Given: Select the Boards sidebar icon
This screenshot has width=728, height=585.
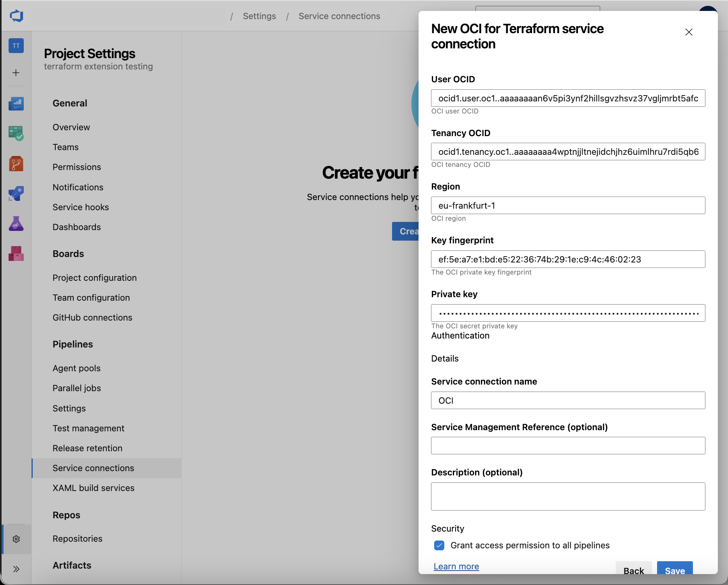Looking at the screenshot, I should 16,133.
